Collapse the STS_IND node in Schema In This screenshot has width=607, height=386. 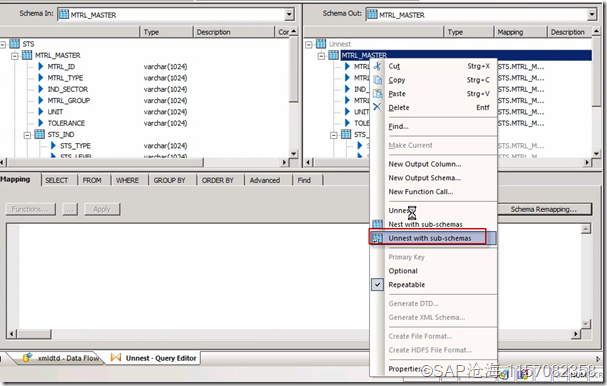[27, 135]
